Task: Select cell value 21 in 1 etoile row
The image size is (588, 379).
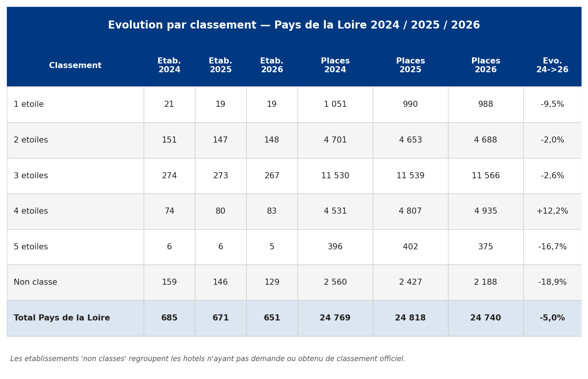Action: [169, 105]
